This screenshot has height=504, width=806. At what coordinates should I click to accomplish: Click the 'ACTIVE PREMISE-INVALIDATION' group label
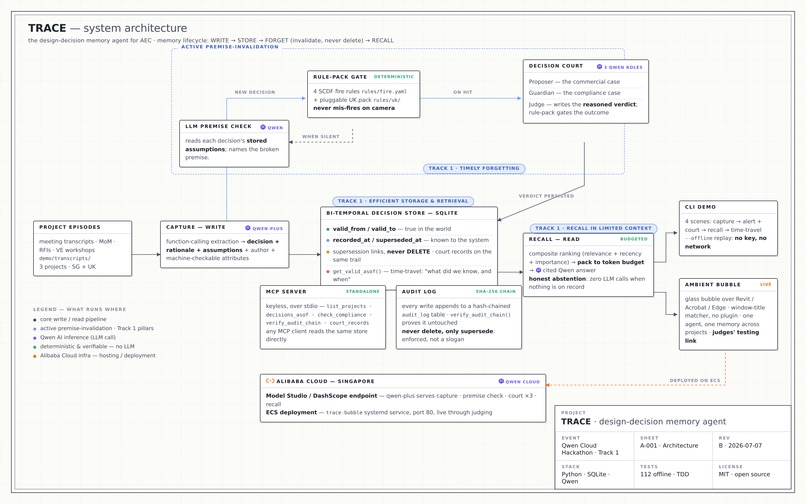230,47
